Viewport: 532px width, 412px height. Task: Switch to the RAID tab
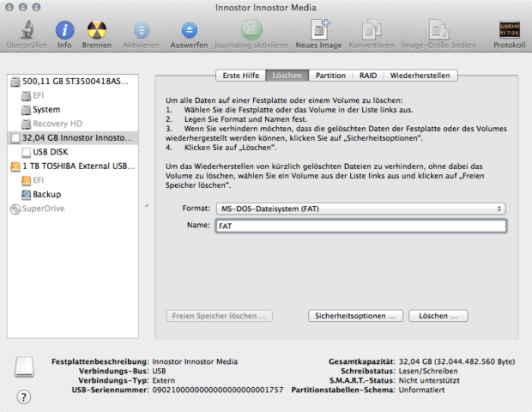click(x=368, y=76)
